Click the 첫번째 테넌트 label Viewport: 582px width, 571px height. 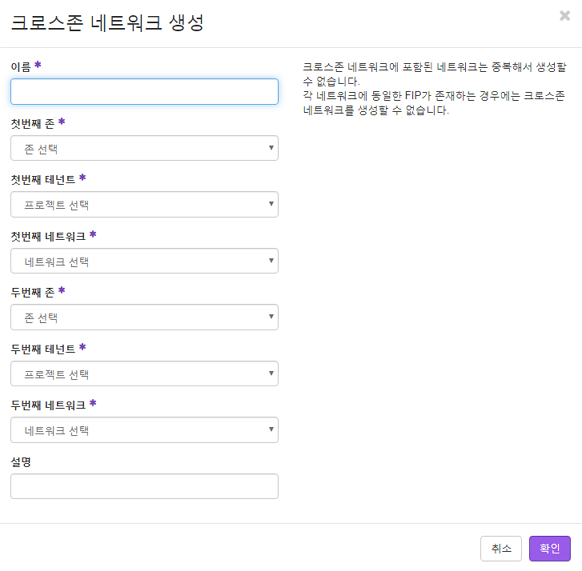pyautogui.click(x=43, y=180)
